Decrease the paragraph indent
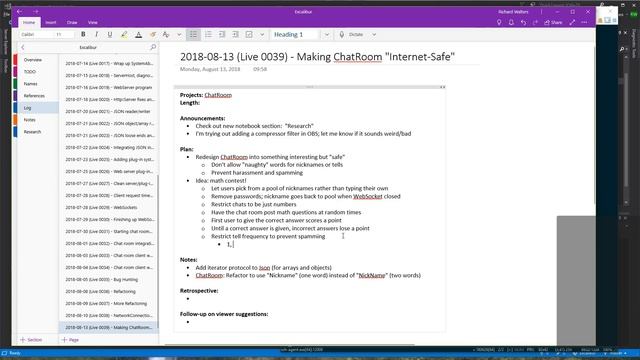The width and height of the screenshot is (640, 360). (222, 34)
